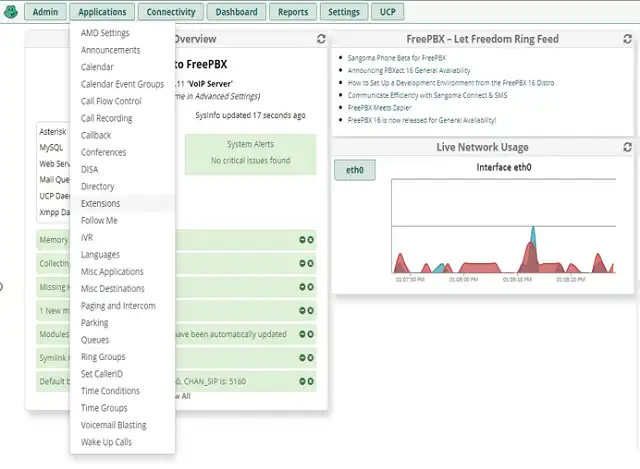This screenshot has width=640, height=469.
Task: Delete the Memory notification with X icon
Action: [x=310, y=239]
